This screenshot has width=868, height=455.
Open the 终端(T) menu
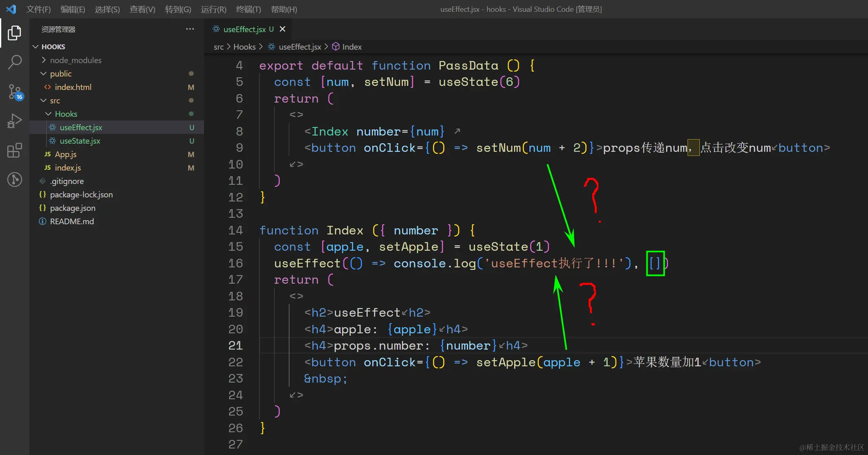pyautogui.click(x=248, y=9)
